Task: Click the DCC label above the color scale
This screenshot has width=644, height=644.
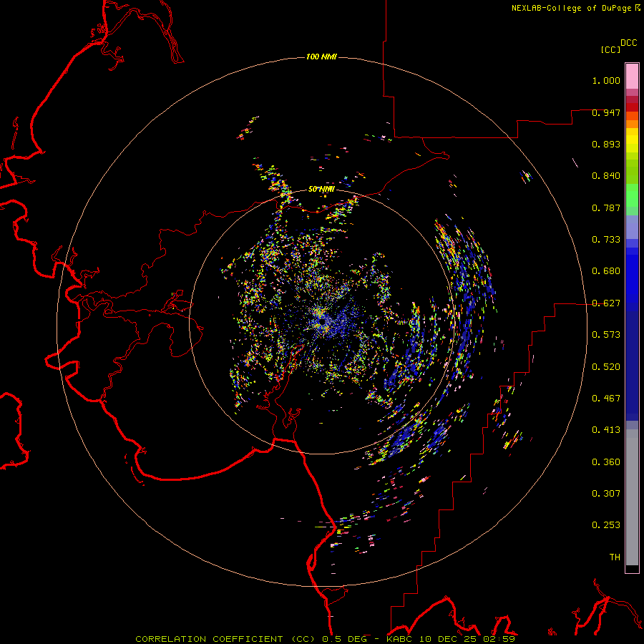Action: tap(628, 43)
